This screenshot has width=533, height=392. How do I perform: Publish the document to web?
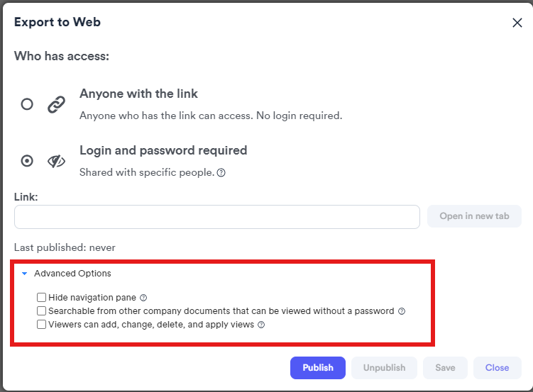click(x=318, y=368)
